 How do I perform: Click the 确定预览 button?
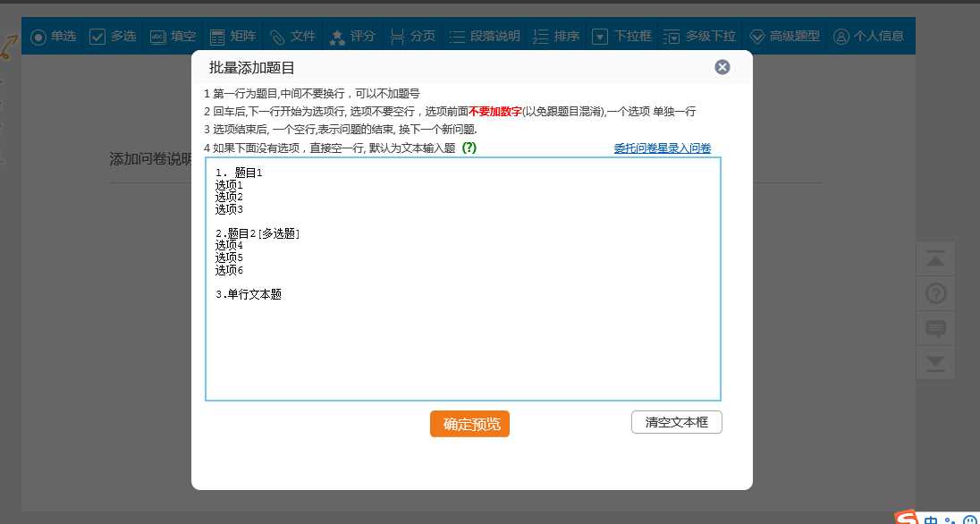(469, 424)
